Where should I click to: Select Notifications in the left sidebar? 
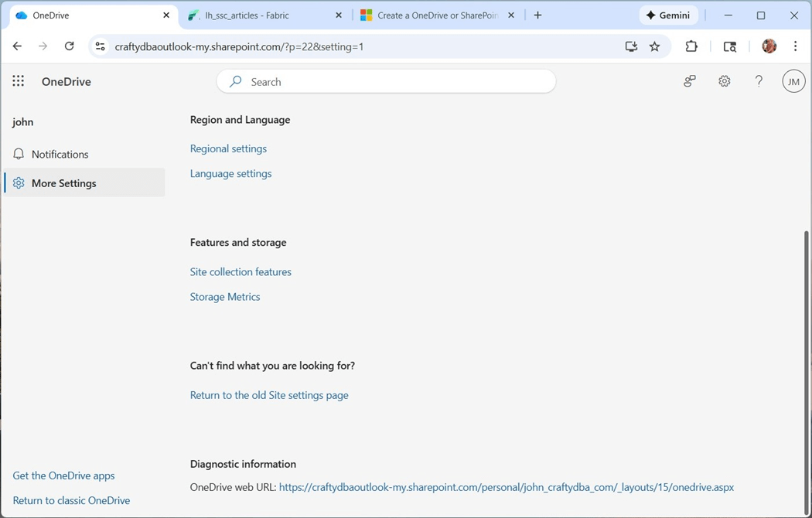coord(60,154)
